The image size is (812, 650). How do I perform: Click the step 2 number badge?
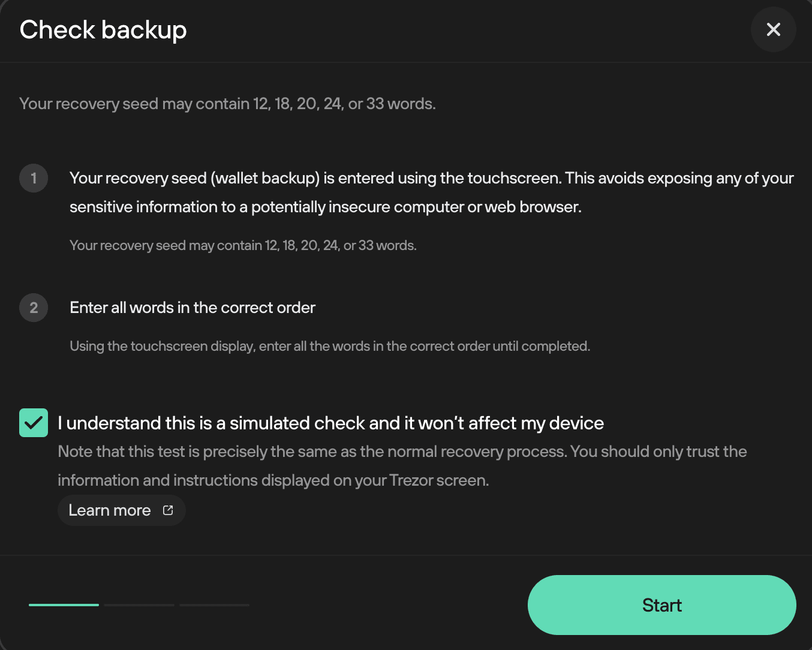pyautogui.click(x=34, y=308)
